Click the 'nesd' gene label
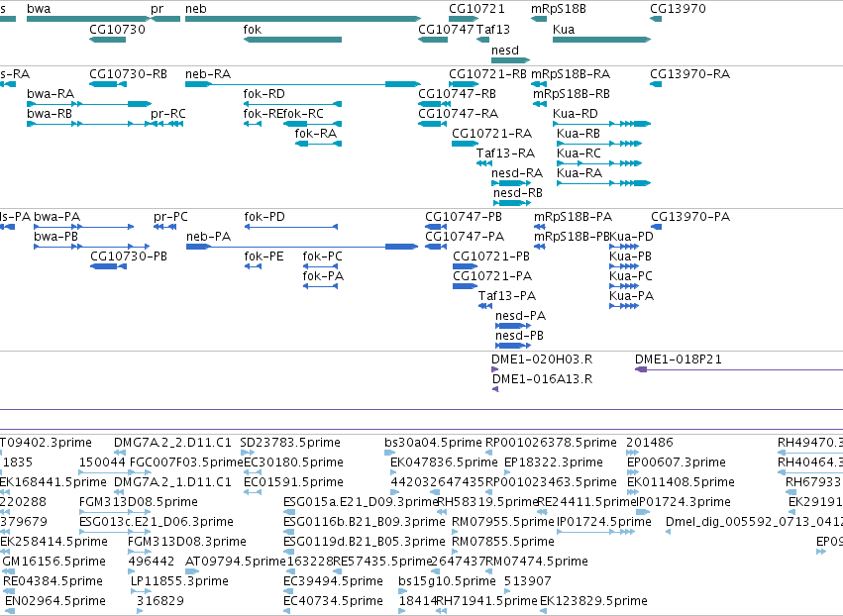 coord(505,51)
